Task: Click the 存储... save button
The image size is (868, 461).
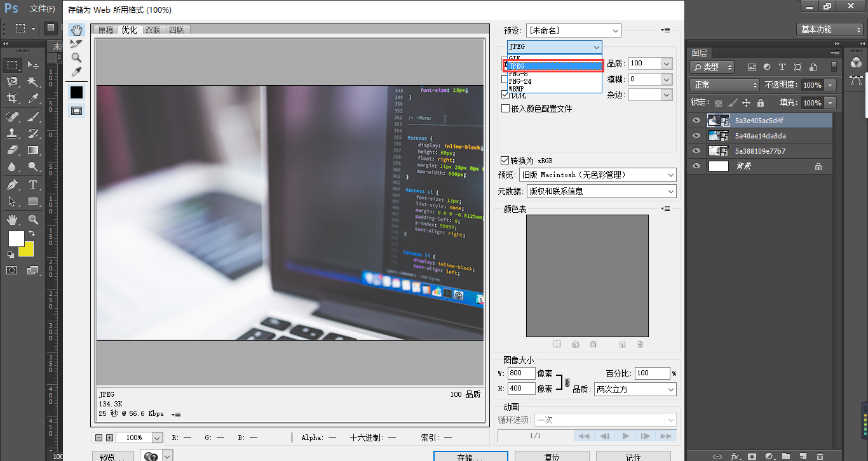Action: pyautogui.click(x=470, y=457)
